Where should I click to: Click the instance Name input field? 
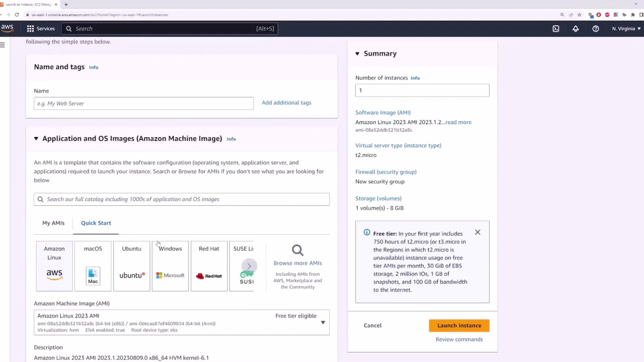coord(144,103)
